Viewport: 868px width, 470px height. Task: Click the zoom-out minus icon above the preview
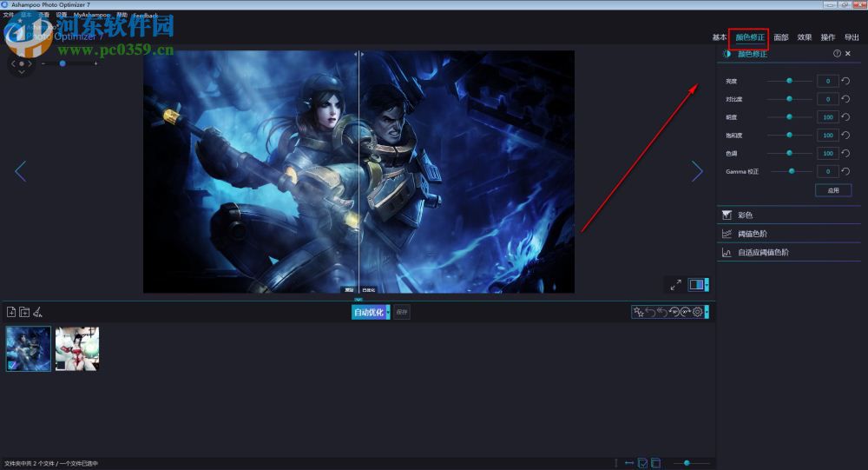pos(43,63)
